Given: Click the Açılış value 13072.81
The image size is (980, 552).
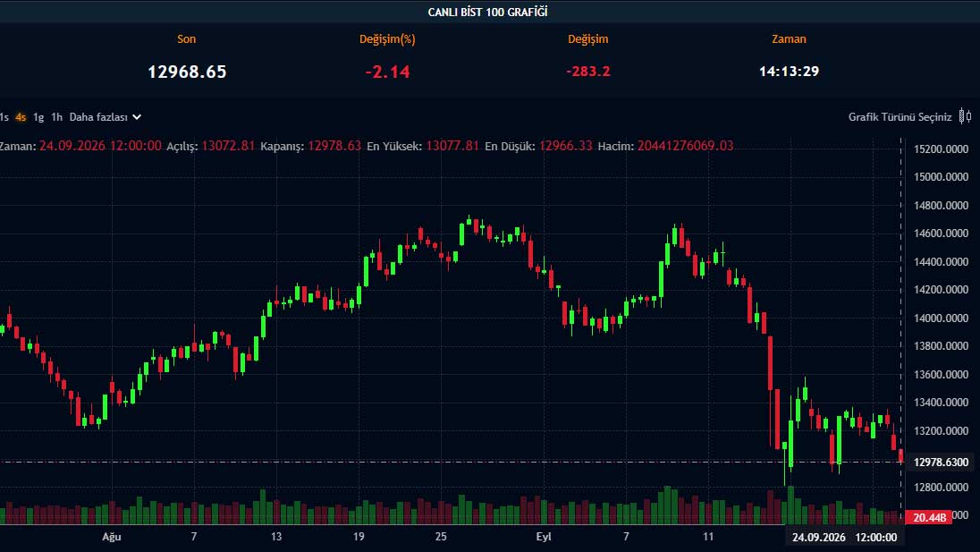Looking at the screenshot, I should click(228, 147).
